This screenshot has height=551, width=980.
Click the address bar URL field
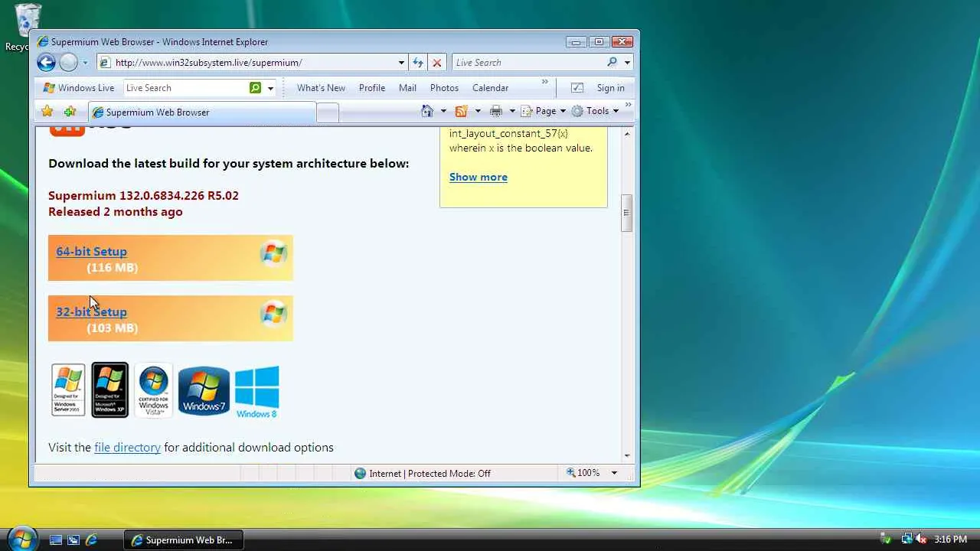[x=253, y=63]
